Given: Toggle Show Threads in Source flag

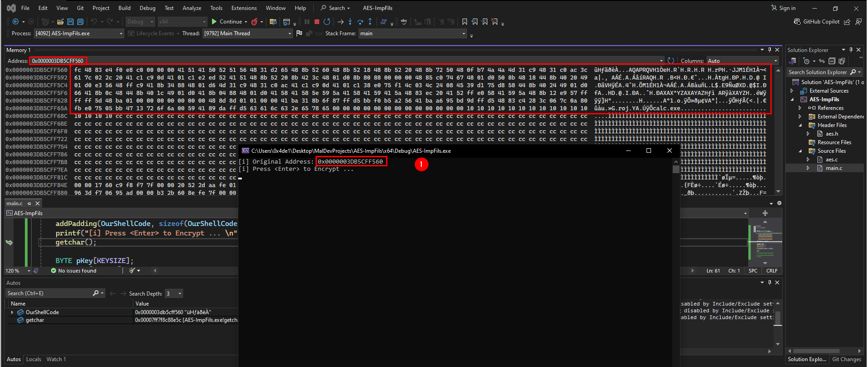Looking at the screenshot, I should [x=299, y=33].
